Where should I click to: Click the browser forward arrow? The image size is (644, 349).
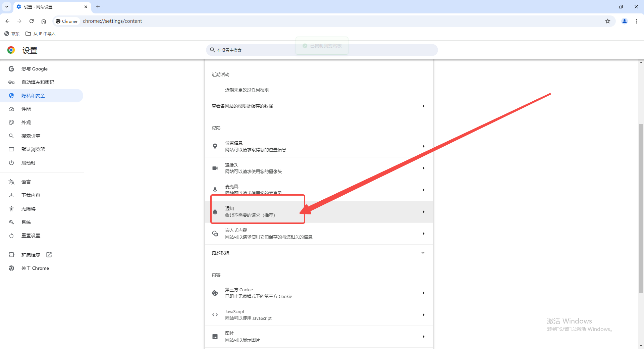click(19, 21)
